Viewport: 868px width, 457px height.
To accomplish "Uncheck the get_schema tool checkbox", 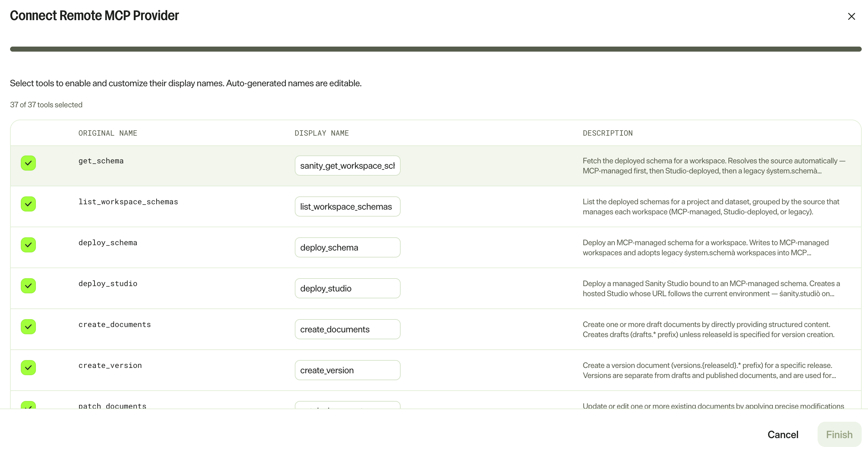I will (x=28, y=163).
